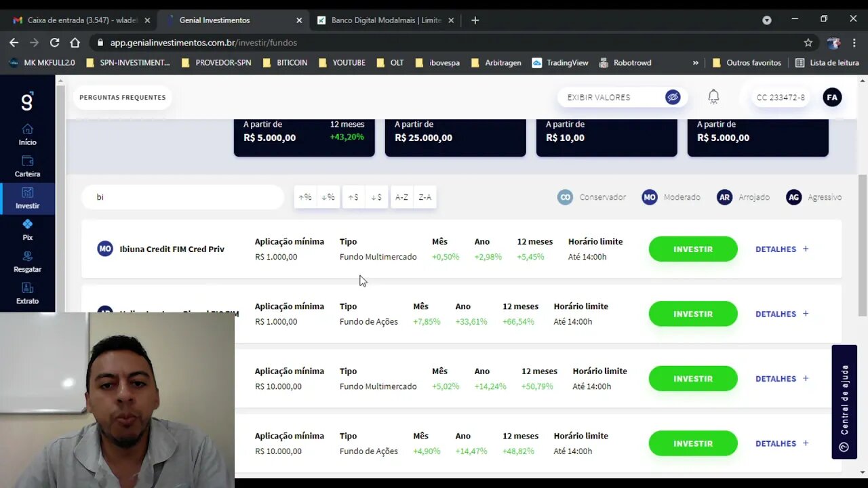Image resolution: width=868 pixels, height=488 pixels.
Task: Expand Detalhes for the +14,47% year fund
Action: click(782, 443)
